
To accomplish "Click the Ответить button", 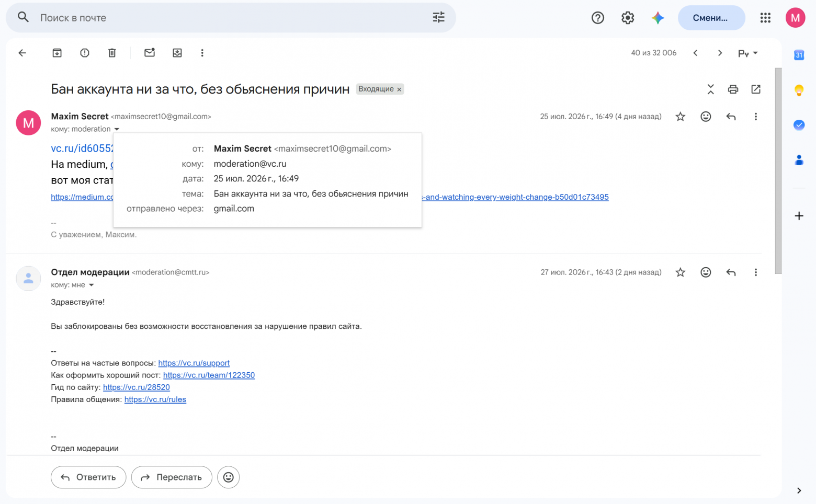I will click(x=88, y=477).
